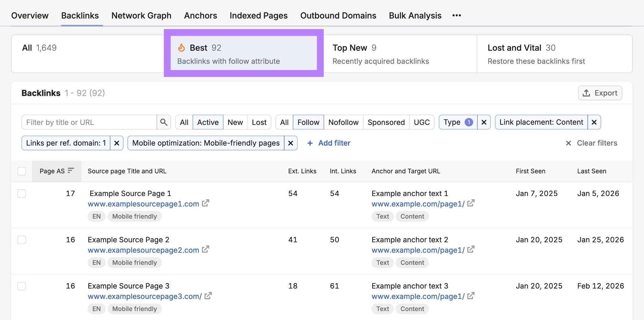
Task: Focus the Filter by title or URL field
Action: (89, 122)
